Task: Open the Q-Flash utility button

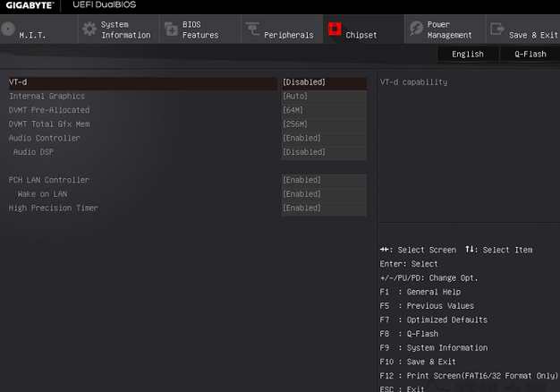Action: coord(530,55)
